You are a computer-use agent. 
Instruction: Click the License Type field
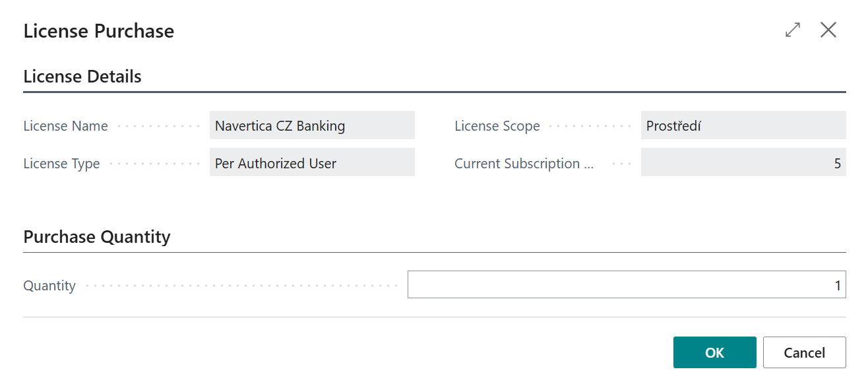311,162
